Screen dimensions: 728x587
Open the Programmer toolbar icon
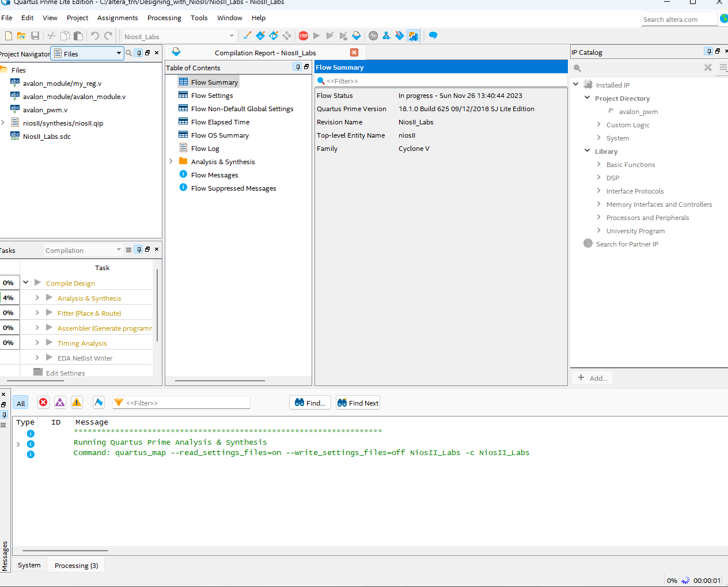(400, 36)
